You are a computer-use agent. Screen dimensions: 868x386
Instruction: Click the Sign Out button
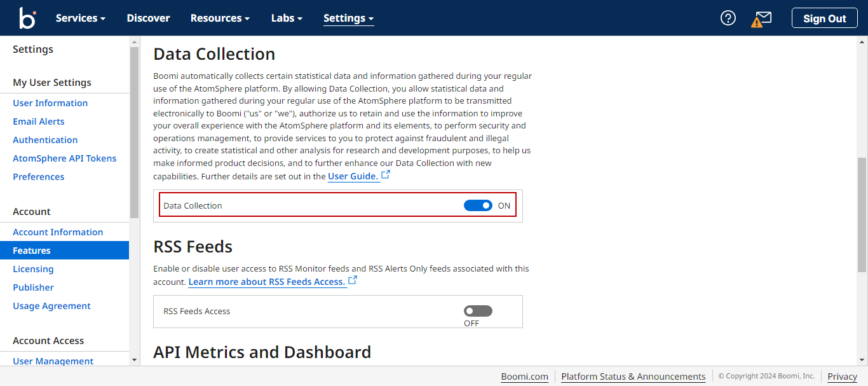pos(825,18)
